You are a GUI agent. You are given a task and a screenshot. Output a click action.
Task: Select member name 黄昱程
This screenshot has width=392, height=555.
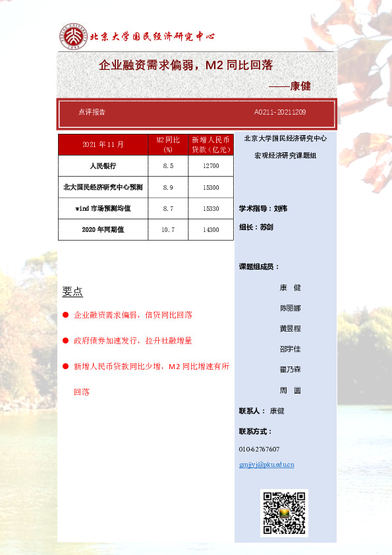(x=290, y=328)
